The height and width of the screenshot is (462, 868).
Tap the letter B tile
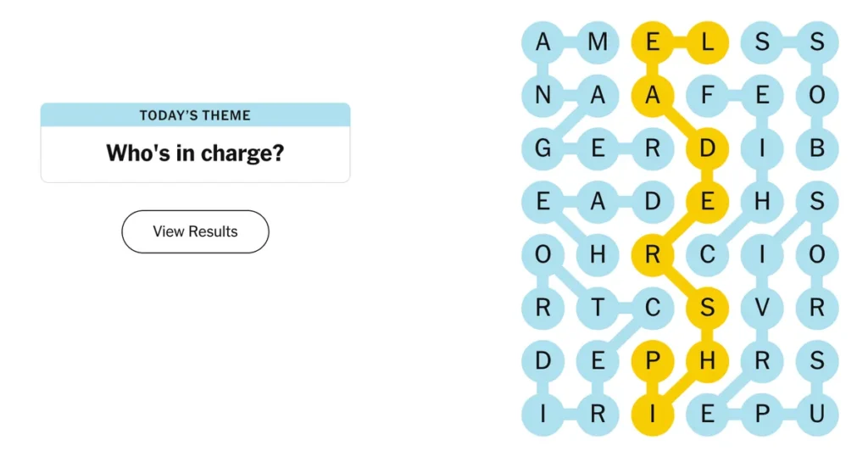point(817,148)
